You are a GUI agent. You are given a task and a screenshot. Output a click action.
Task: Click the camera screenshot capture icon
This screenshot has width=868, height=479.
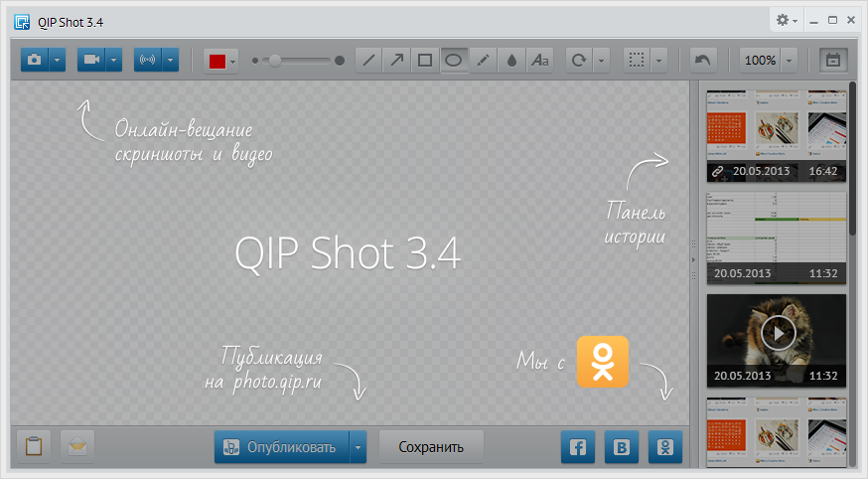pos(35,61)
